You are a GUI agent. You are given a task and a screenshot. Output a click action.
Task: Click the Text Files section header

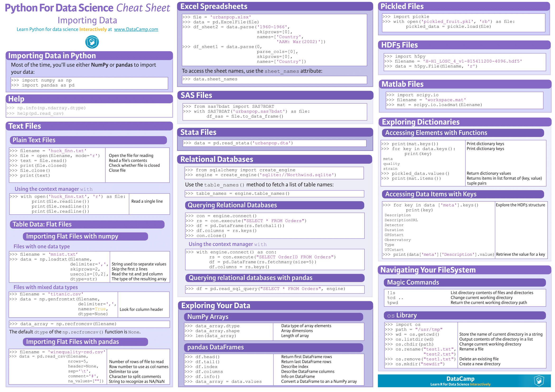pyautogui.click(x=89, y=126)
